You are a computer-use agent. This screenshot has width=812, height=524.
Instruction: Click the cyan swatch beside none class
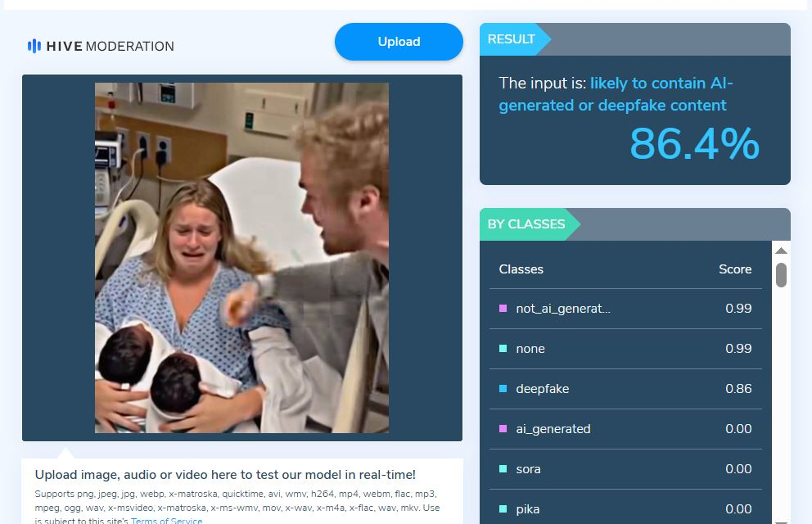(503, 349)
